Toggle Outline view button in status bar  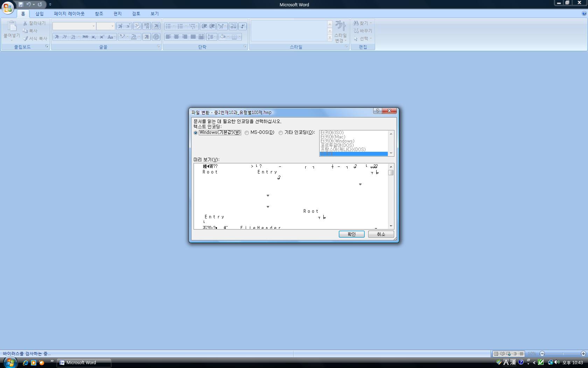515,354
